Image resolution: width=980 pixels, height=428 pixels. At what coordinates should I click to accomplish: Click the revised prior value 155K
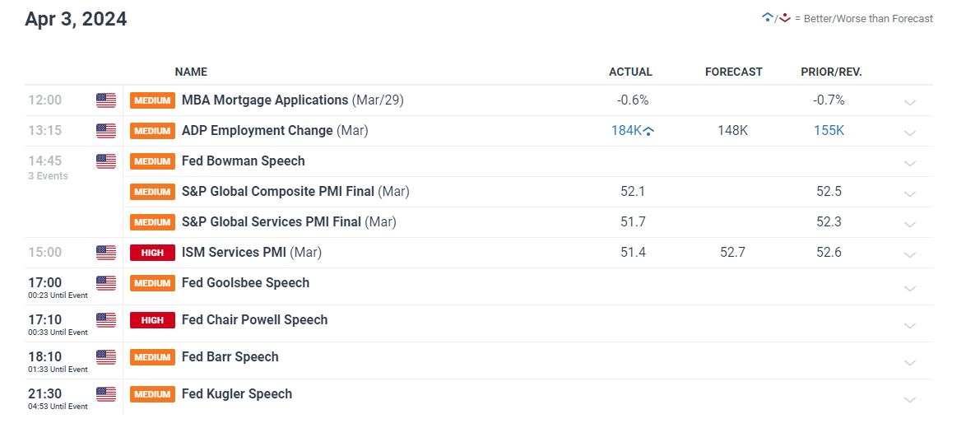pyautogui.click(x=829, y=131)
